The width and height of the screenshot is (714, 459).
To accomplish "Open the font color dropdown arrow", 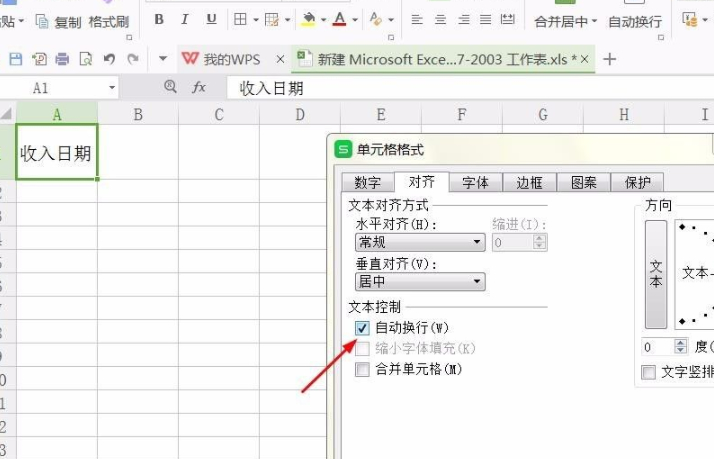I will 355,20.
